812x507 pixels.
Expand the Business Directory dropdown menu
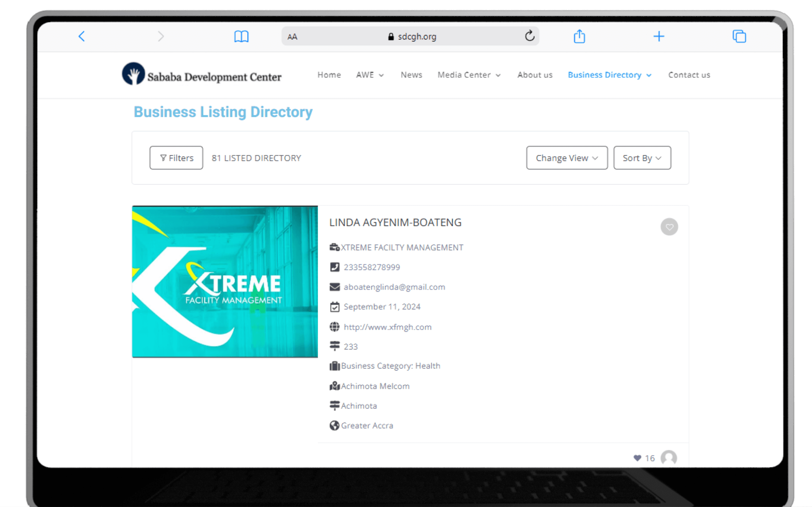(x=610, y=75)
